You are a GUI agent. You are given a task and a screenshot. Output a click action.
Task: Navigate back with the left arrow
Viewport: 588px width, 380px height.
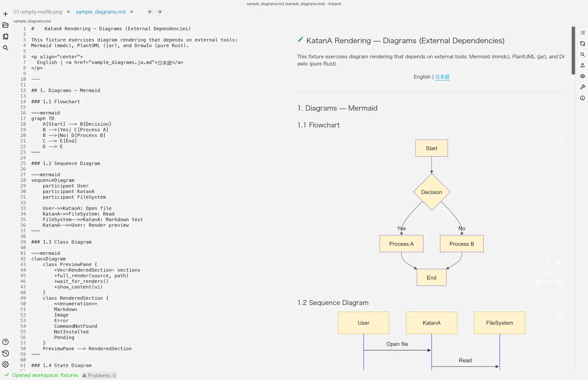150,12
